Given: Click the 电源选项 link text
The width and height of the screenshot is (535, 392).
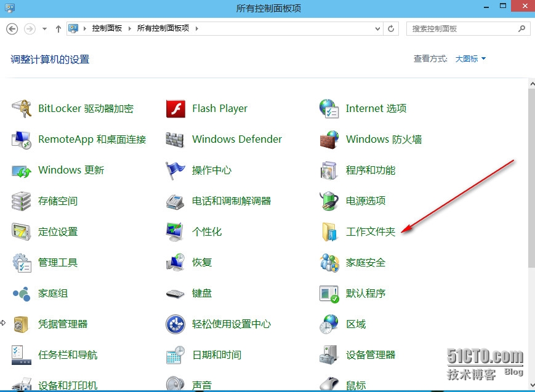Looking at the screenshot, I should click(366, 201).
